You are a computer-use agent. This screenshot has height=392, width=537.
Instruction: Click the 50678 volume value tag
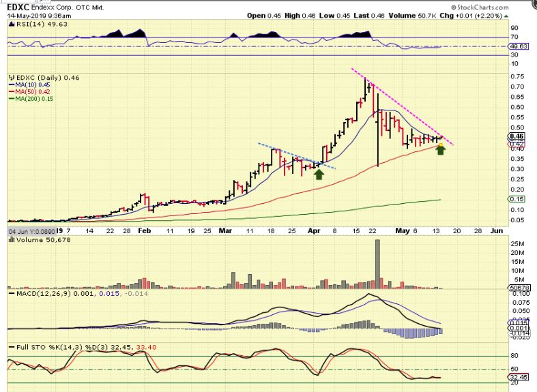coord(519,288)
